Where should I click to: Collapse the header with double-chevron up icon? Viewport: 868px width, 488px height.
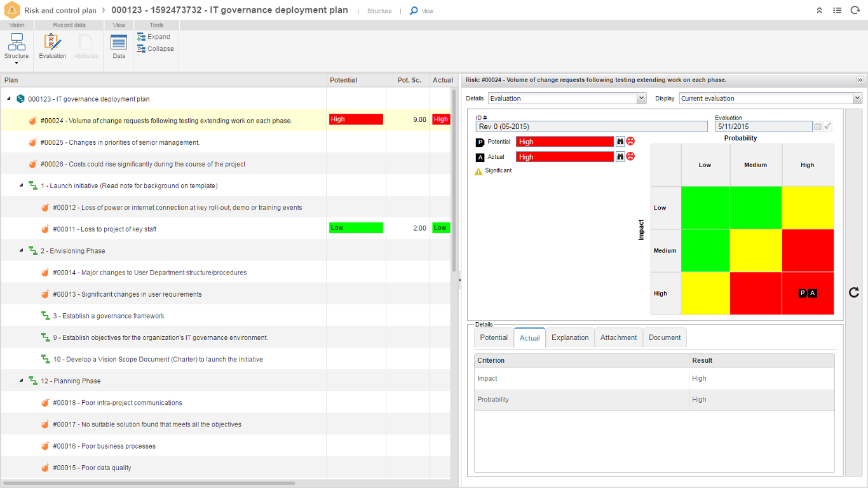(820, 11)
